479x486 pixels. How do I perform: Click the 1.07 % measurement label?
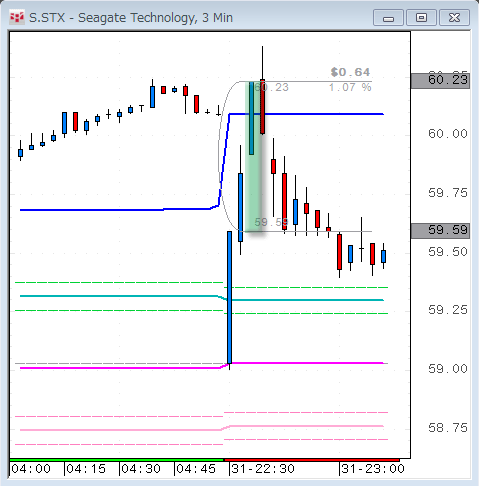[350, 88]
